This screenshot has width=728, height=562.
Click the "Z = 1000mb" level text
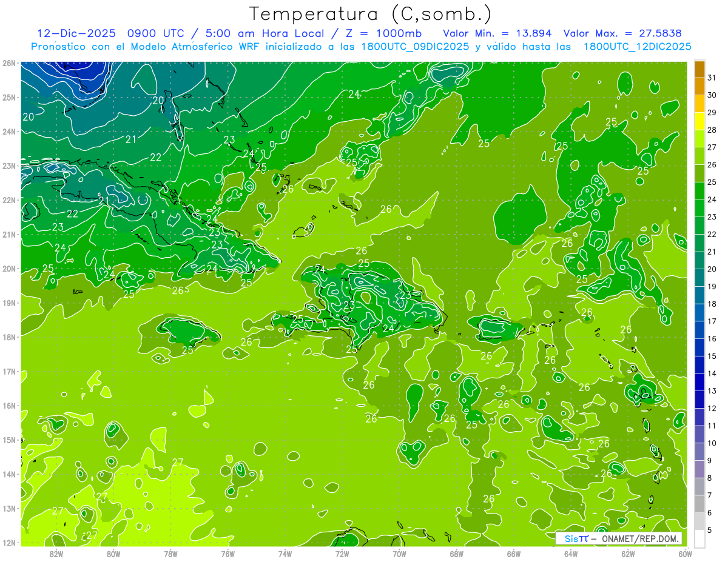tap(384, 33)
